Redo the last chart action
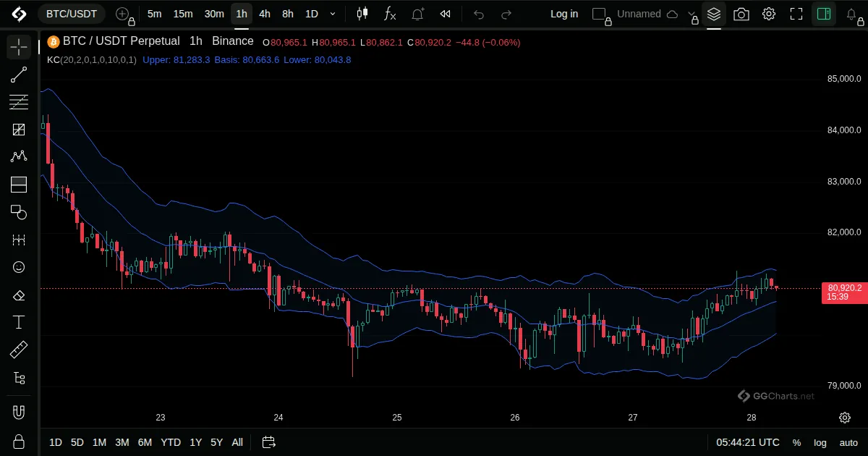This screenshot has height=456, width=868. 506,14
